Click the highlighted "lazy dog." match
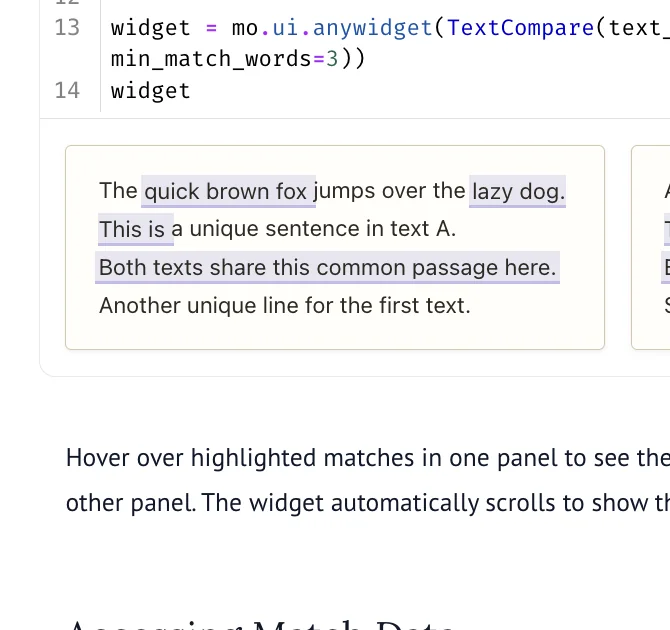 point(517,191)
